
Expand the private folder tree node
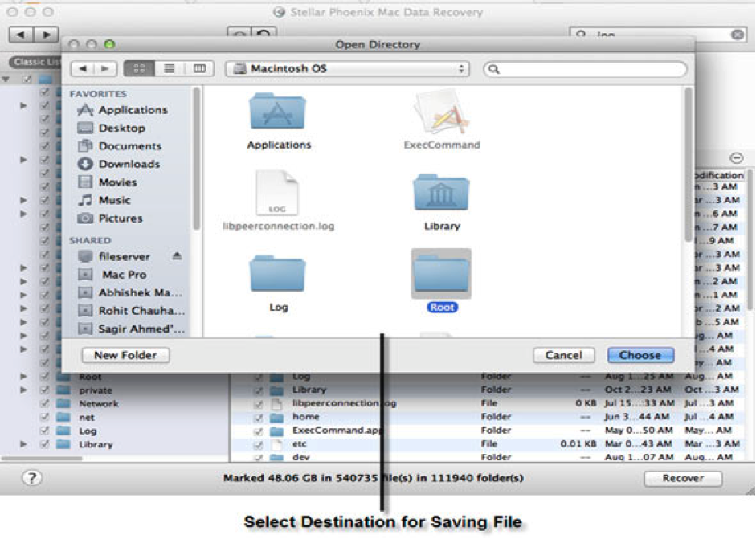[23, 390]
